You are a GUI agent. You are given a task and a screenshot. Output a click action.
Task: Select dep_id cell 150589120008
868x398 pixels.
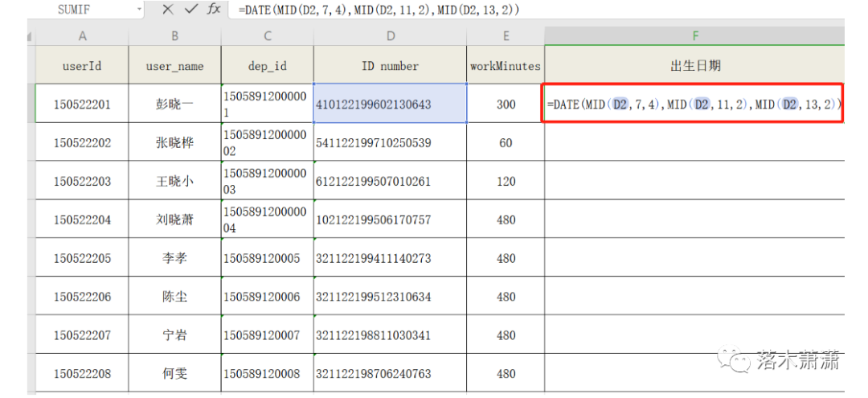(268, 373)
